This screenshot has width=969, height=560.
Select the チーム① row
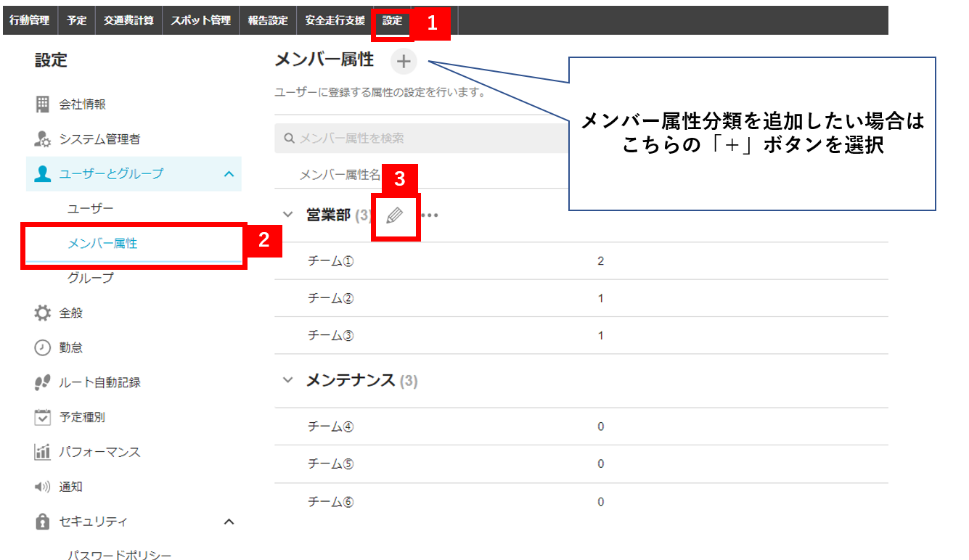tap(581, 261)
